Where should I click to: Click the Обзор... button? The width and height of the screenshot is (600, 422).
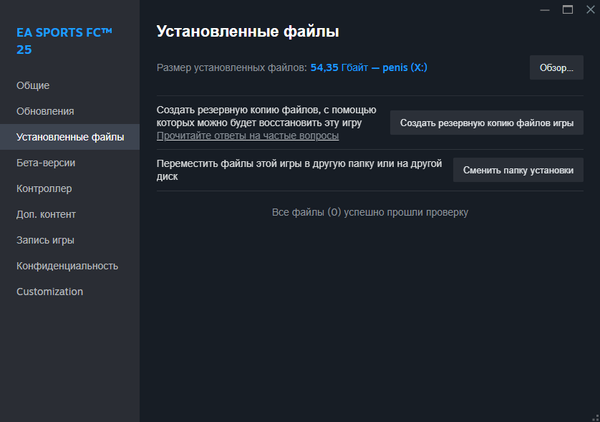(556, 68)
